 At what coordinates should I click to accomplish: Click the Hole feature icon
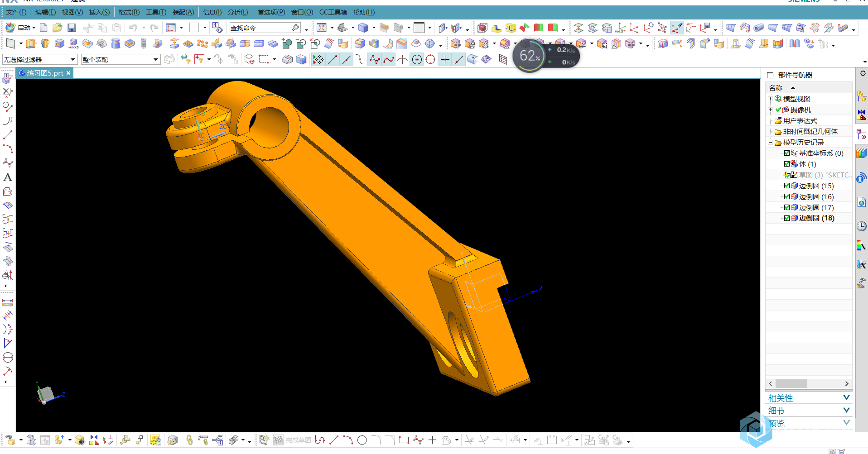click(x=59, y=44)
